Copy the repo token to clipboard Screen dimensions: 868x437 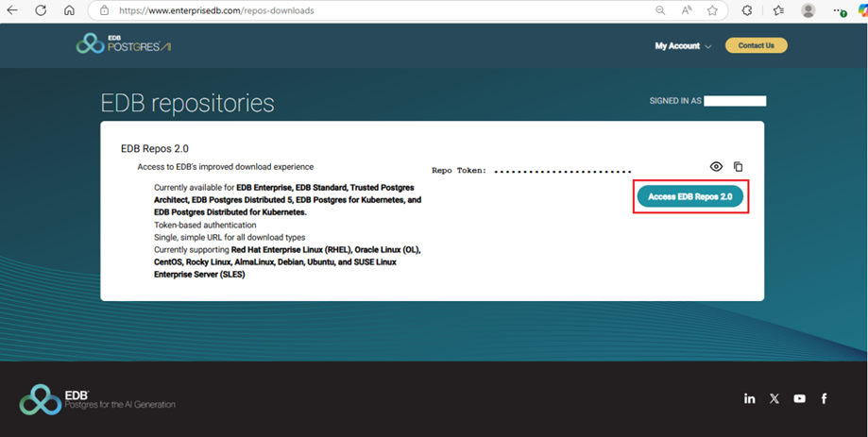click(x=738, y=166)
